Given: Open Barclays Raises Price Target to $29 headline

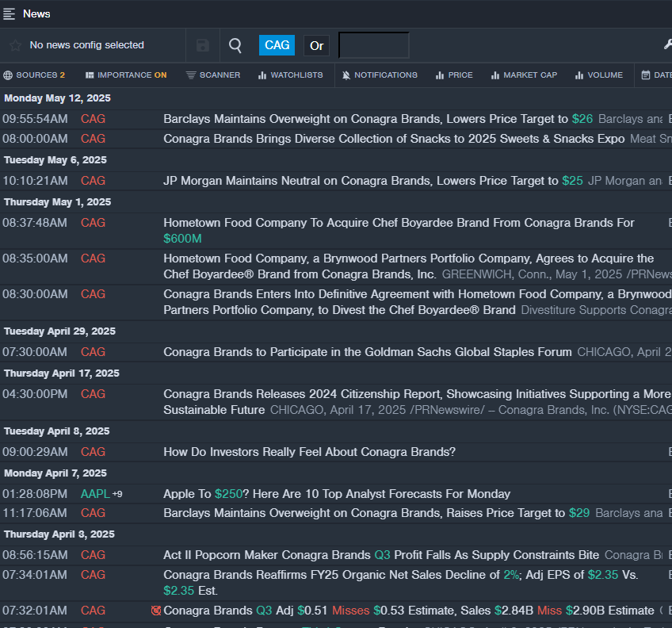Looking at the screenshot, I should pos(376,512).
